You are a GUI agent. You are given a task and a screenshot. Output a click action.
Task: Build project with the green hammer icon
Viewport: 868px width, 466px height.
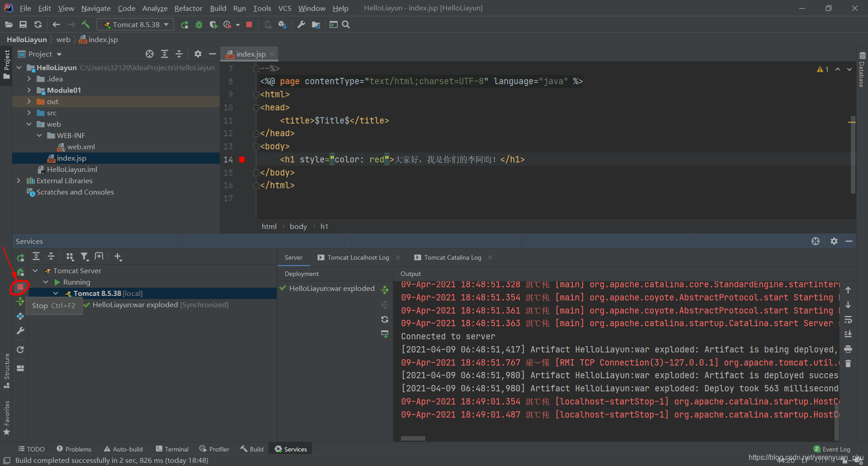pyautogui.click(x=85, y=24)
